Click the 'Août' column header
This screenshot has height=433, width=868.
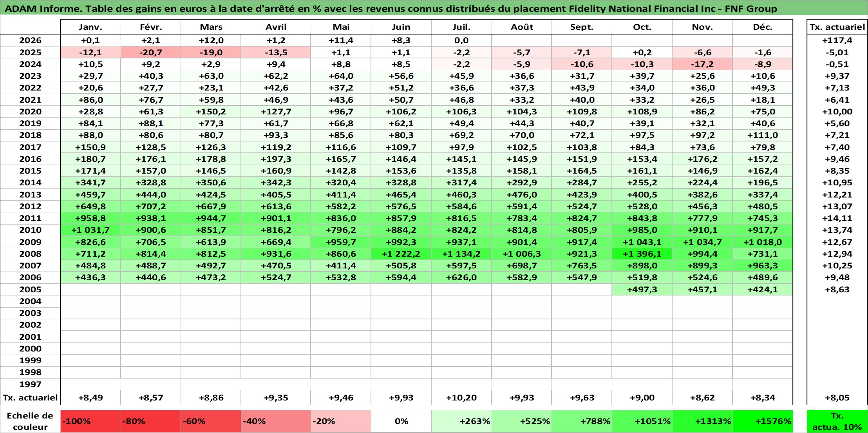tap(522, 27)
